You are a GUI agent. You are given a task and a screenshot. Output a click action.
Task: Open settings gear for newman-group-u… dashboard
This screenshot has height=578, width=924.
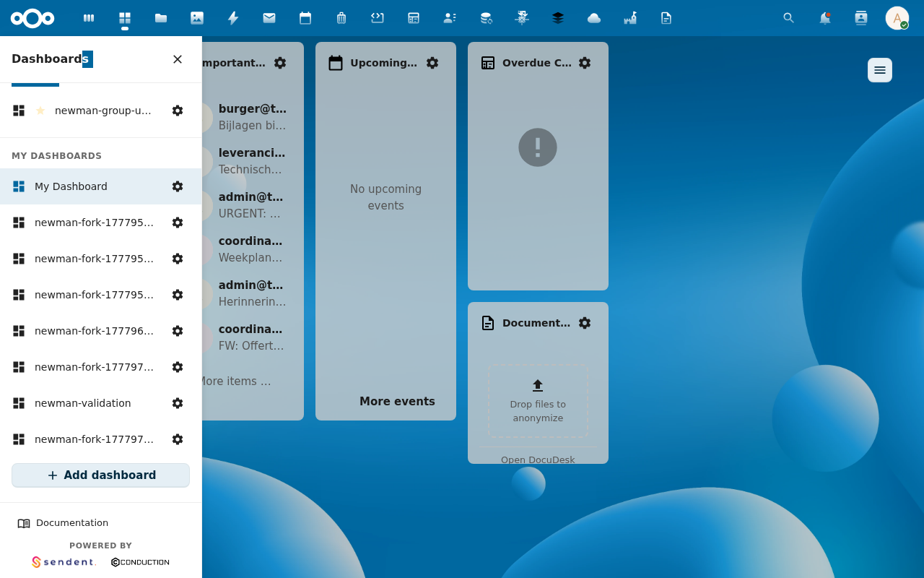click(x=178, y=111)
